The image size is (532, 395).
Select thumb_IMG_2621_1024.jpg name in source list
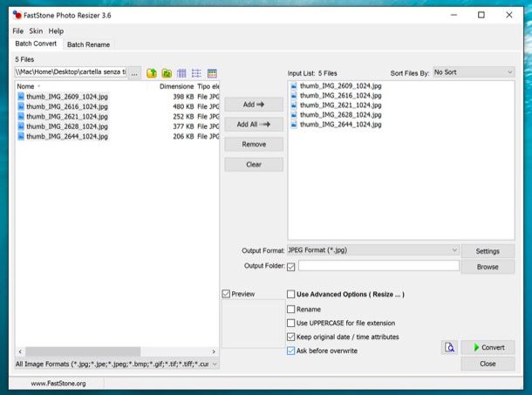pos(67,116)
